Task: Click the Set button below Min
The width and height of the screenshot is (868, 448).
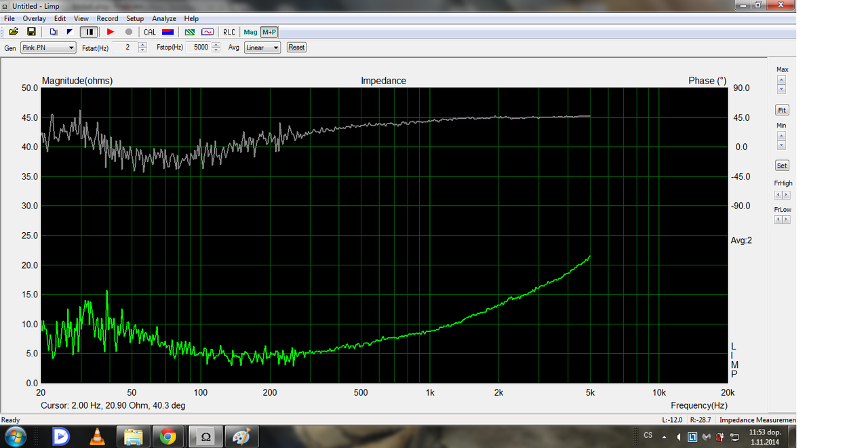Action: coord(782,166)
